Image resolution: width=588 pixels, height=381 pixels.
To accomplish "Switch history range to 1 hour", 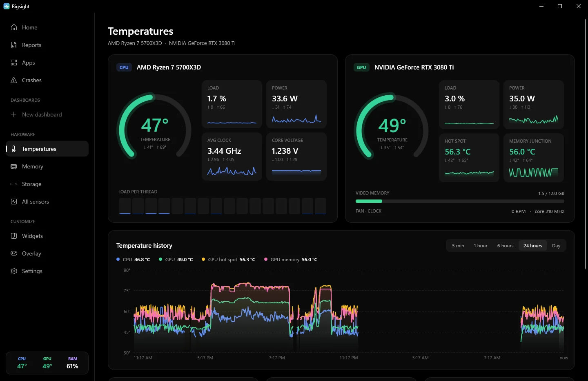I will [481, 246].
